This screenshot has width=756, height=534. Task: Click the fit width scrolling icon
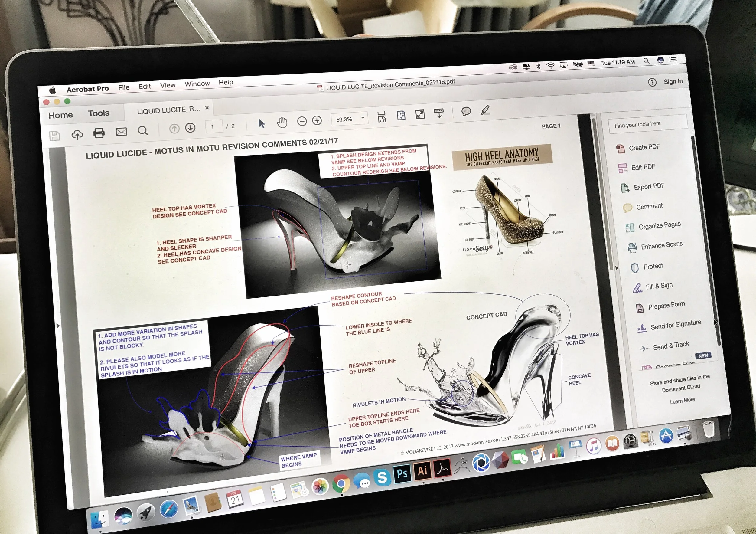point(381,116)
